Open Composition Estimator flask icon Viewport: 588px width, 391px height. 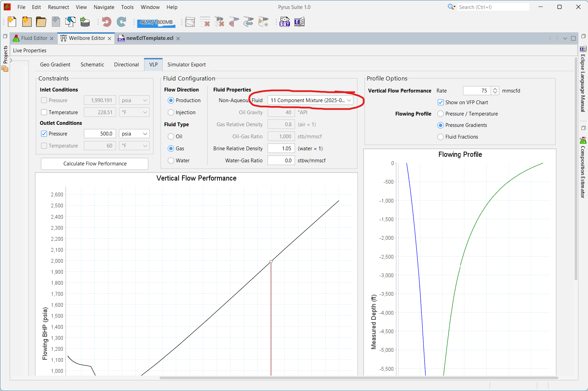tap(583, 140)
